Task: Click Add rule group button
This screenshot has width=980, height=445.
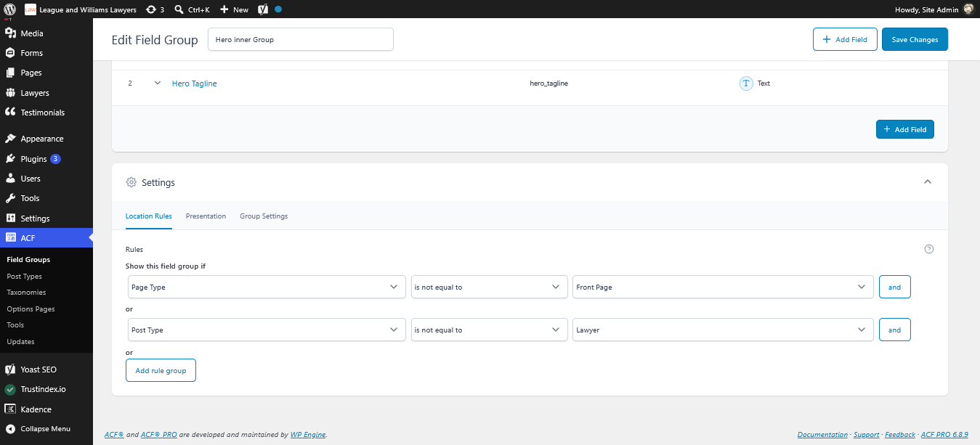Action: click(161, 370)
